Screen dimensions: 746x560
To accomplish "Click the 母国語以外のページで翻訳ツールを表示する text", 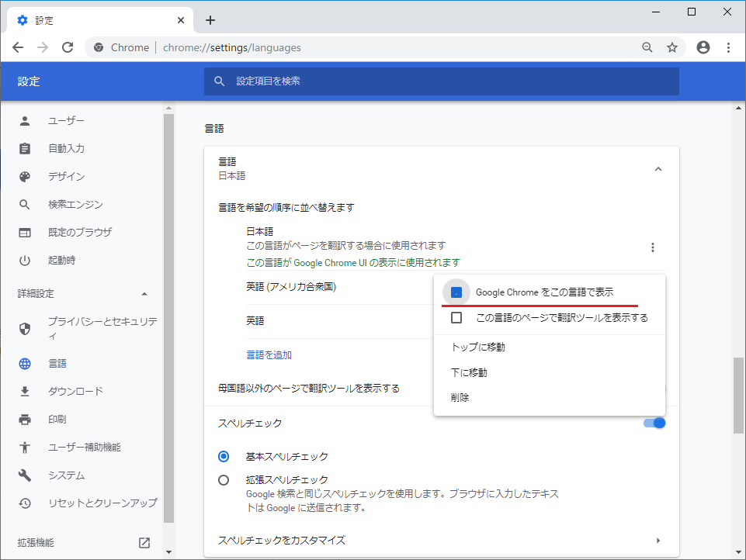I will (x=309, y=389).
